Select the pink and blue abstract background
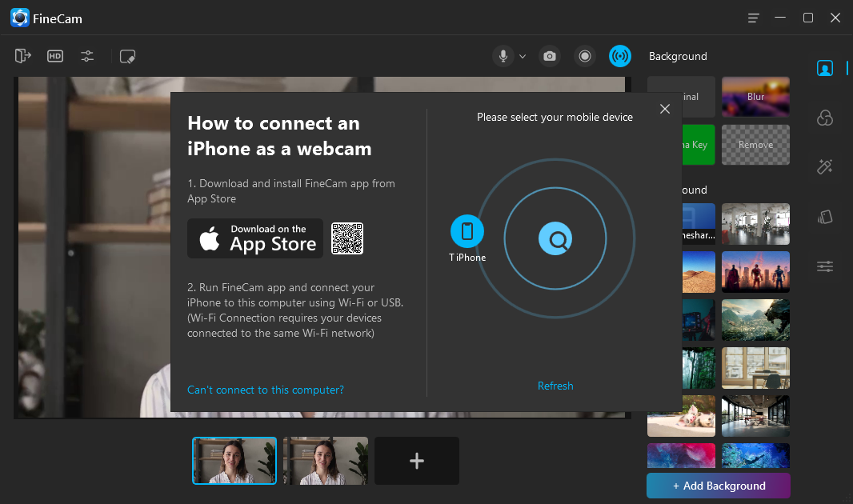 [681, 456]
